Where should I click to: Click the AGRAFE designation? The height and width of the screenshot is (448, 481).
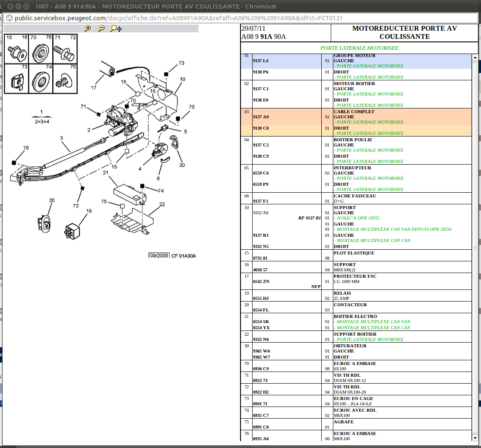344,422
